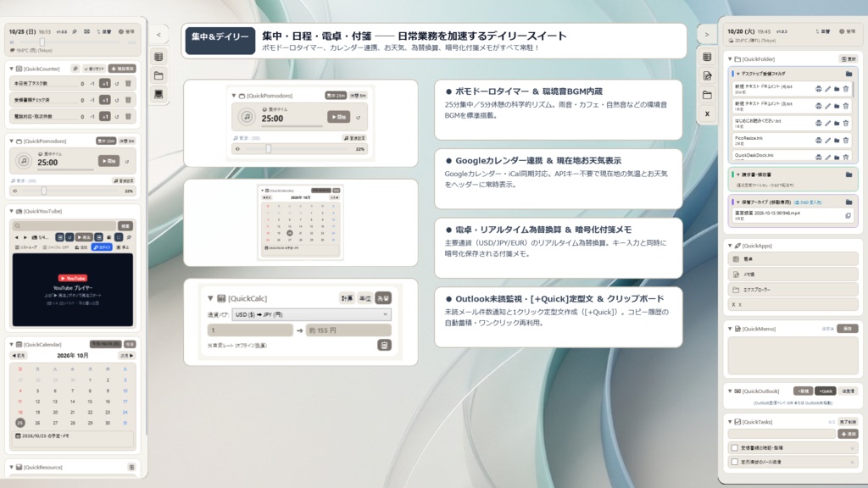Delete the 電話対応・取次件数 counter row
This screenshot has width=868, height=488.
click(128, 117)
